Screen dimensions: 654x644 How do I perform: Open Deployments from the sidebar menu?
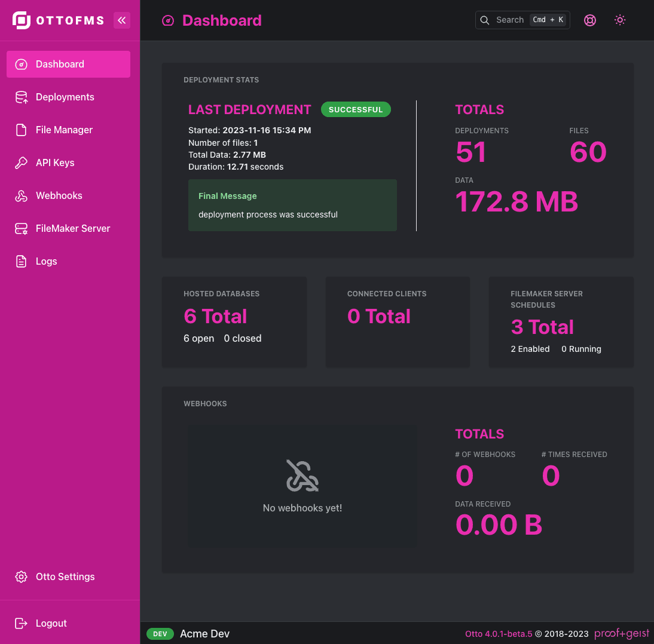65,97
